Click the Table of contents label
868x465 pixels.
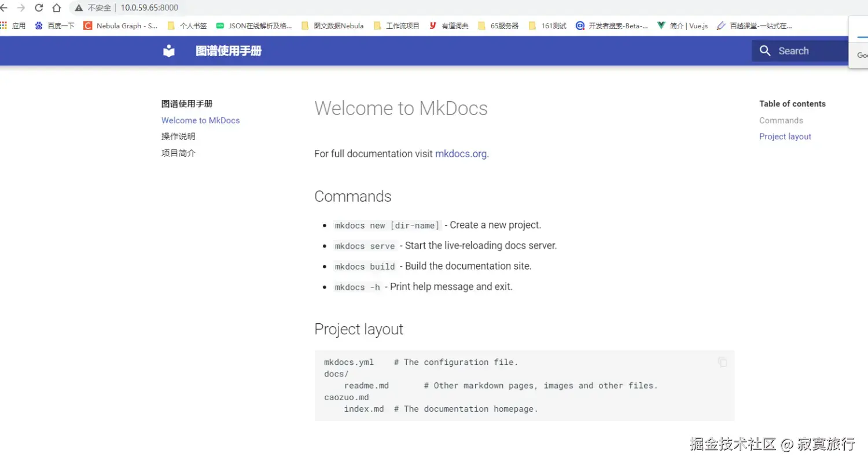click(x=792, y=104)
